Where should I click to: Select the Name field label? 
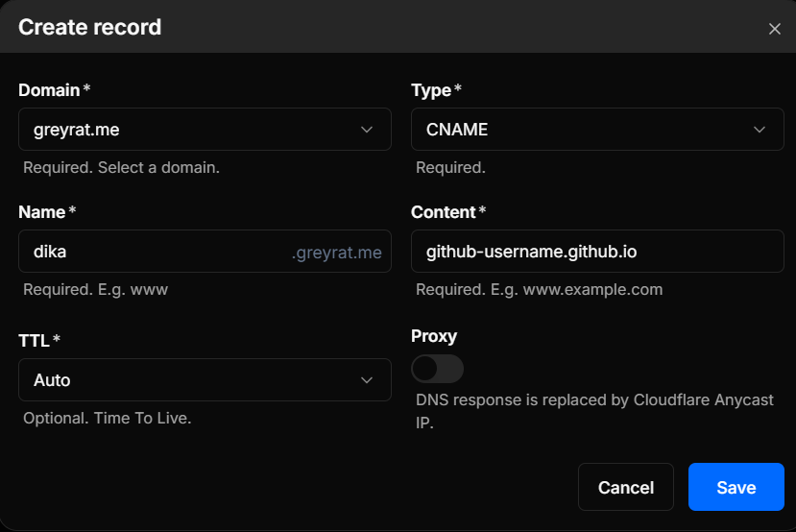(x=42, y=212)
